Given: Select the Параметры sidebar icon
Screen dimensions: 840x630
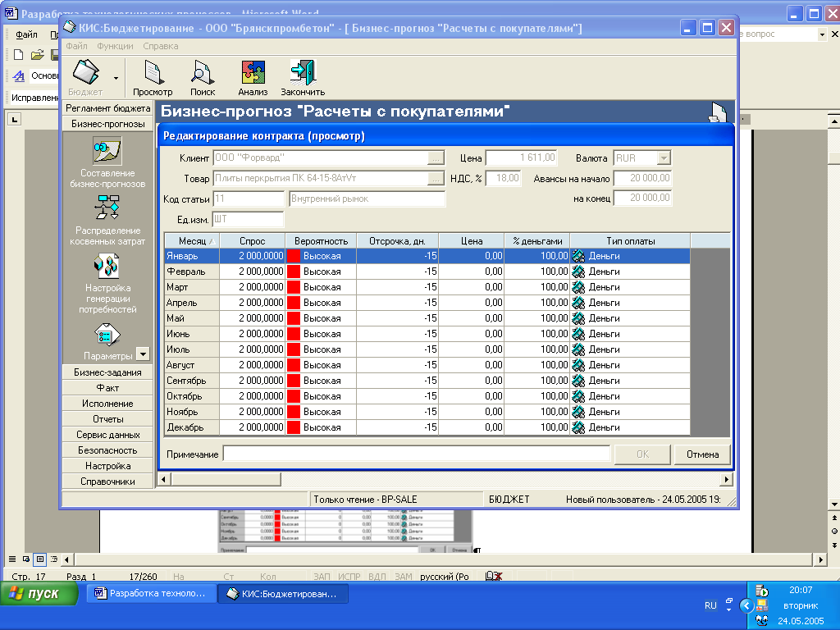Looking at the screenshot, I should [x=107, y=335].
